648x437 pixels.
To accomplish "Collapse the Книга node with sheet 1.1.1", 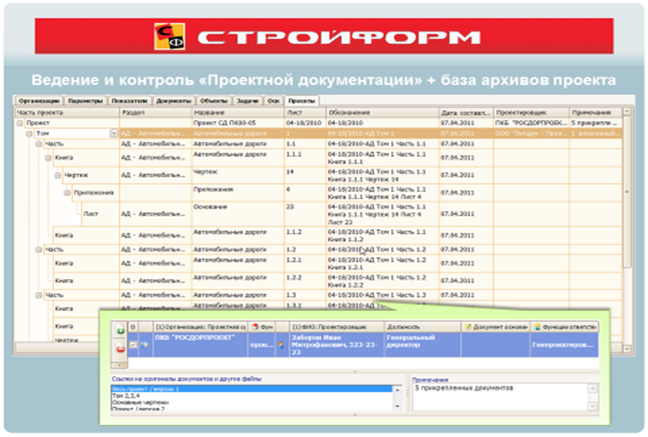I will pyautogui.click(x=48, y=158).
